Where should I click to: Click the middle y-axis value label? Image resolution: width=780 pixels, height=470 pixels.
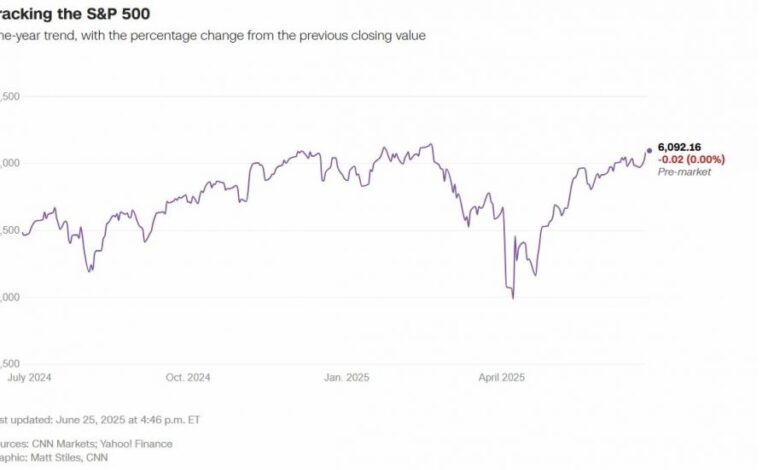tap(12, 230)
